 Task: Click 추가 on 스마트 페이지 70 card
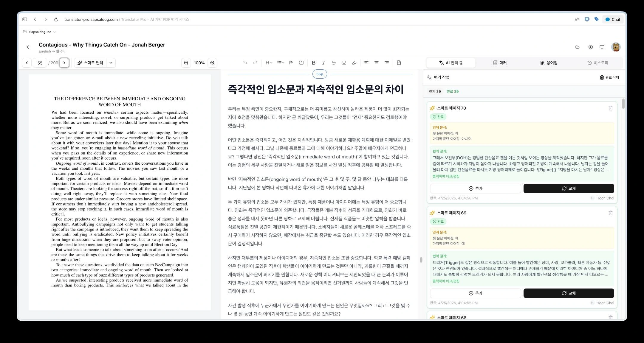(x=476, y=188)
